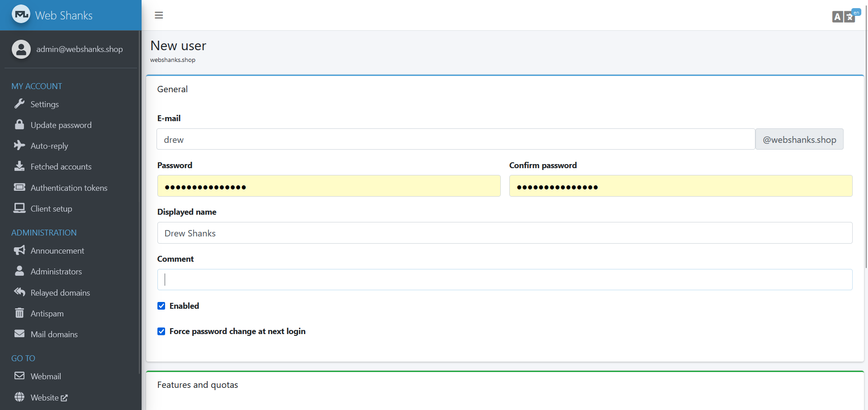Click into the Password field
The image size is (868, 410).
pos(329,186)
